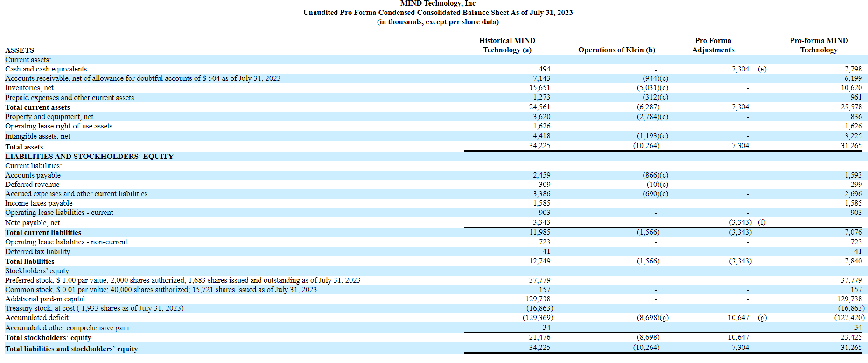Click the 2,459 accounts payable value

tap(542, 175)
